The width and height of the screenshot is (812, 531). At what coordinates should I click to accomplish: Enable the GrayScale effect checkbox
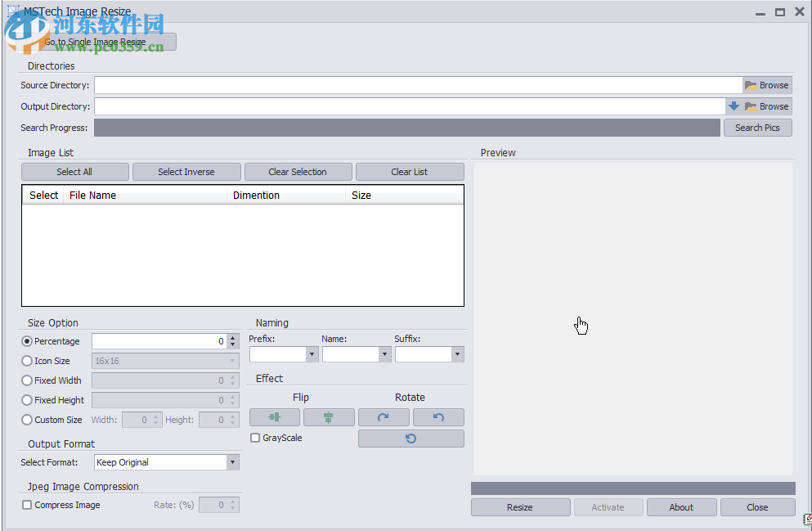[x=255, y=438]
